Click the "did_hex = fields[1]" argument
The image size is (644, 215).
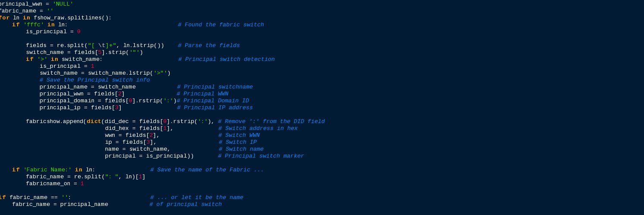pos(138,128)
